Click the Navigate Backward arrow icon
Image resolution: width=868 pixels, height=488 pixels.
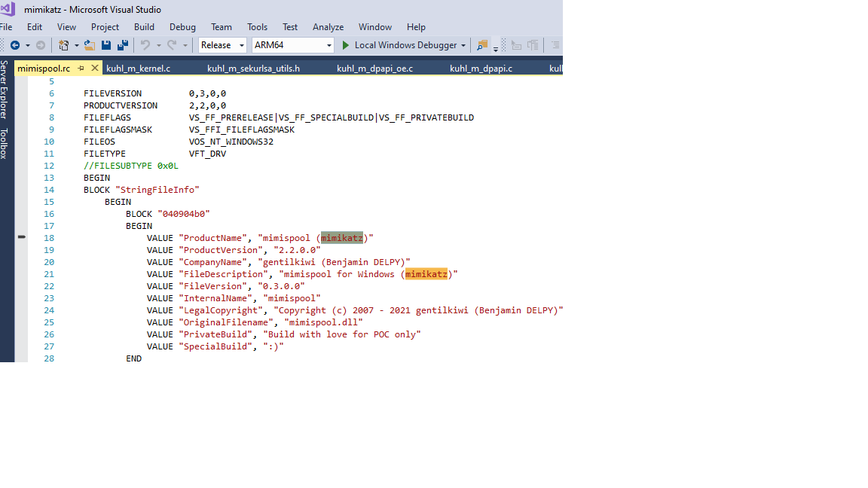15,45
